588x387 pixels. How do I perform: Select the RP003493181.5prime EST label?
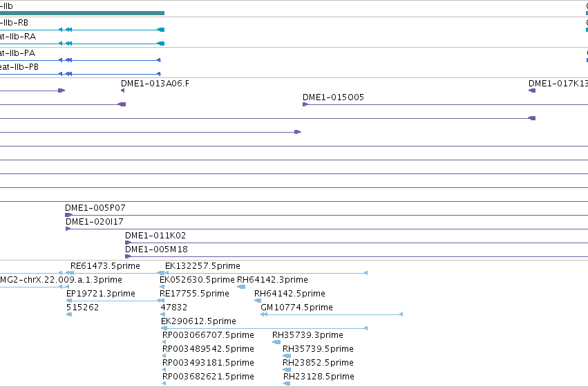pyautogui.click(x=208, y=364)
